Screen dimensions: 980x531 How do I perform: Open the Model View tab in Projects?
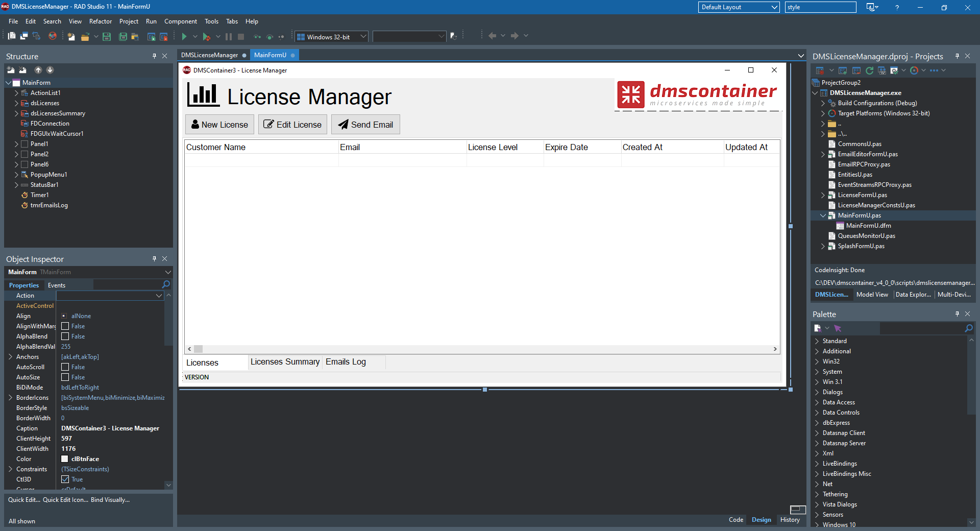pyautogui.click(x=872, y=295)
